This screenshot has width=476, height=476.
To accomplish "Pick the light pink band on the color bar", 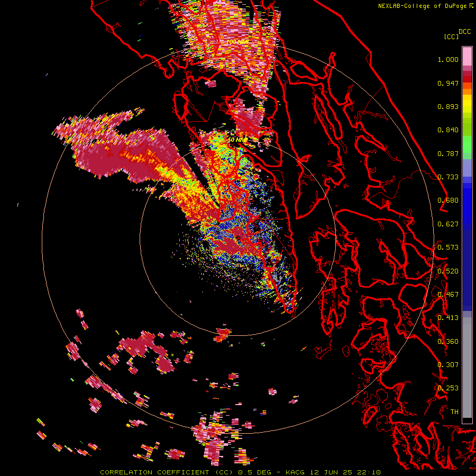I will [x=467, y=56].
